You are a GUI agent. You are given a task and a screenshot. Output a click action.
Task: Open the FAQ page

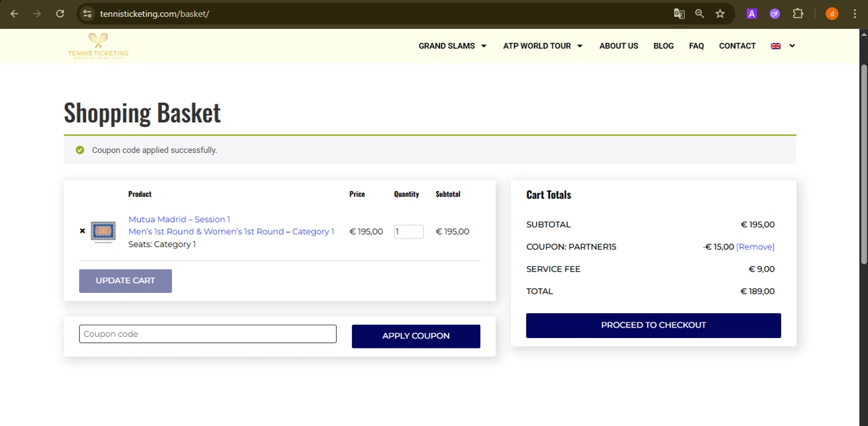coord(696,46)
